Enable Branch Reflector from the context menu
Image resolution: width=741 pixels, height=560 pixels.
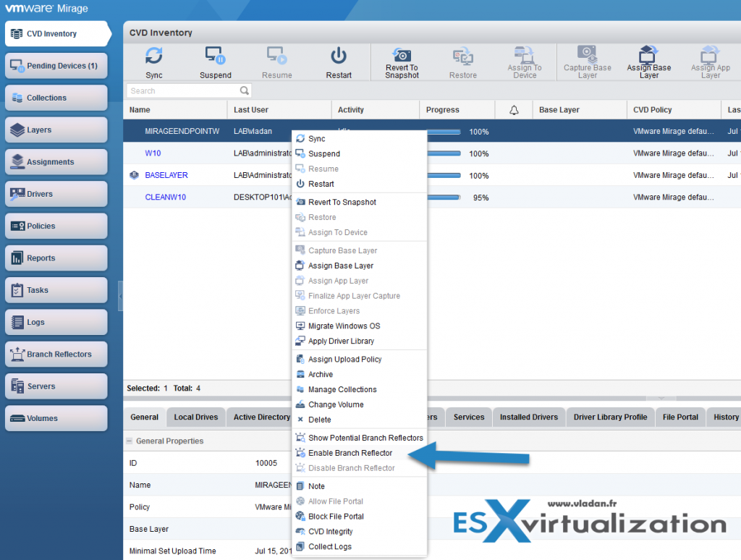352,452
